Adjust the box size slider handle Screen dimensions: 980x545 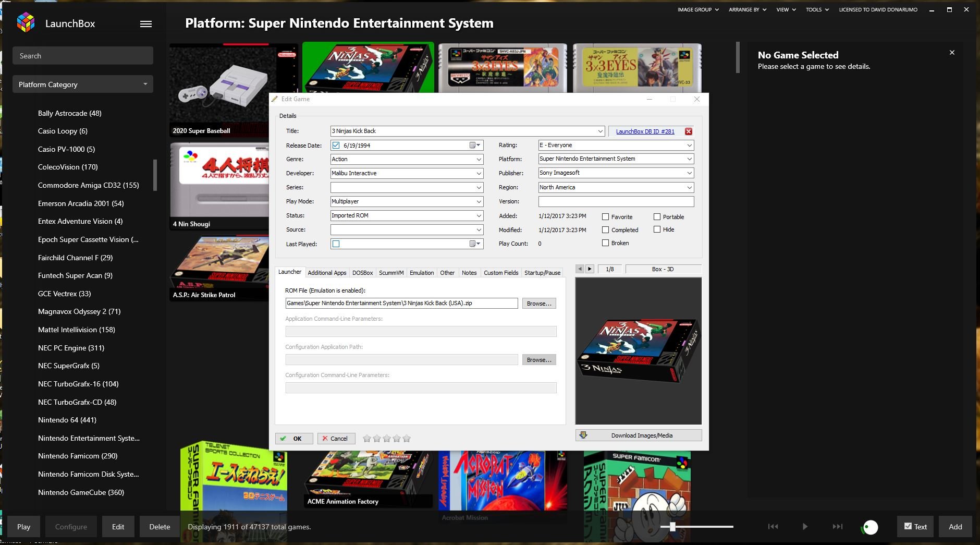pyautogui.click(x=672, y=527)
